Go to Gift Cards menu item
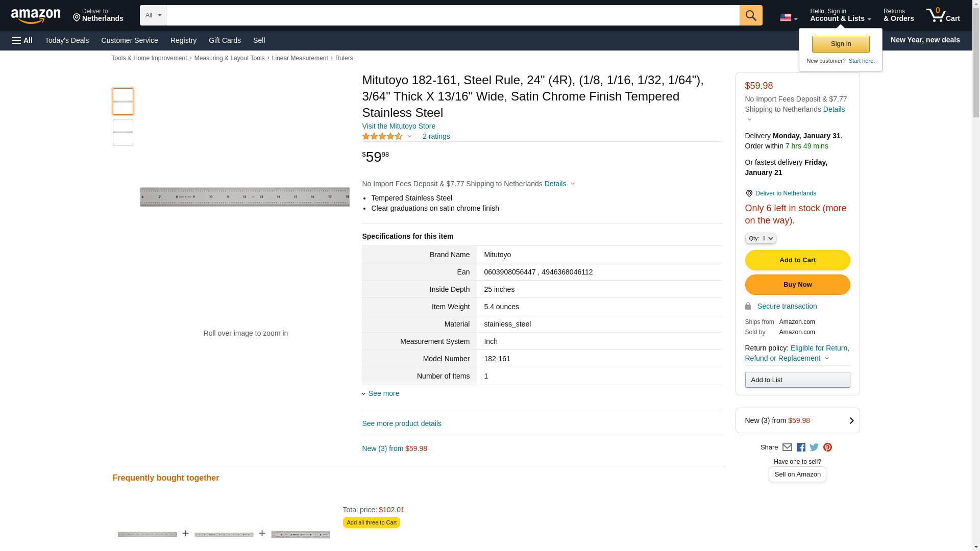The image size is (980, 551). point(225,40)
